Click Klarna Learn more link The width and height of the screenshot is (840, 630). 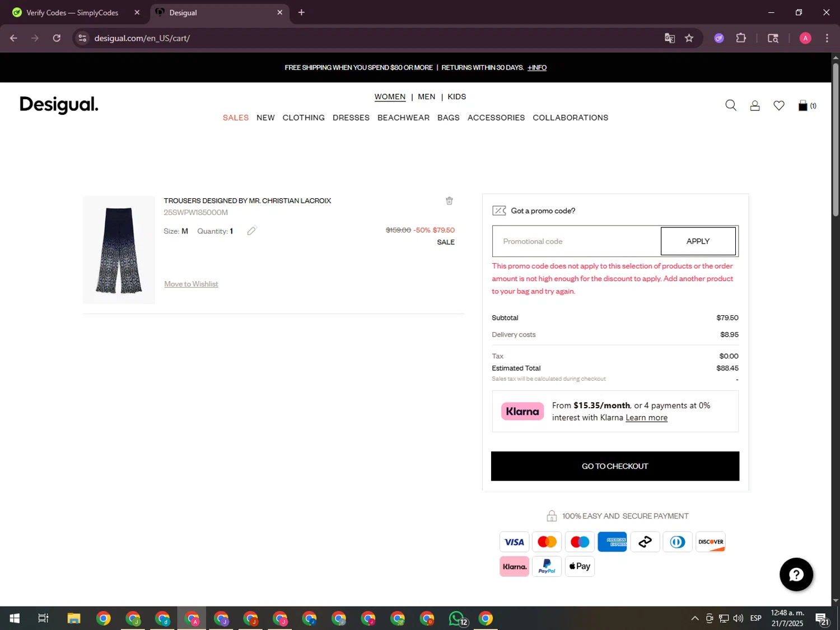click(x=646, y=418)
